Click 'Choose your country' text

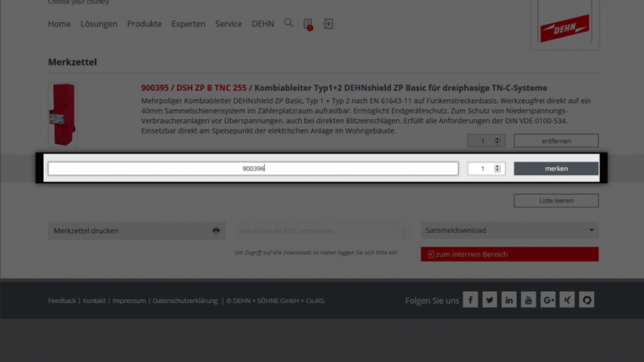[78, 2]
